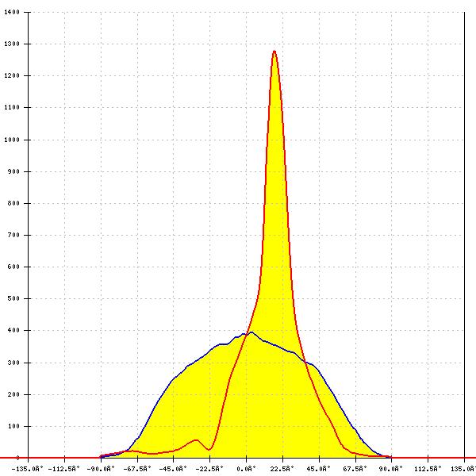Select the -135.0° x-axis label
The height and width of the screenshot is (476, 476).
tap(28, 468)
